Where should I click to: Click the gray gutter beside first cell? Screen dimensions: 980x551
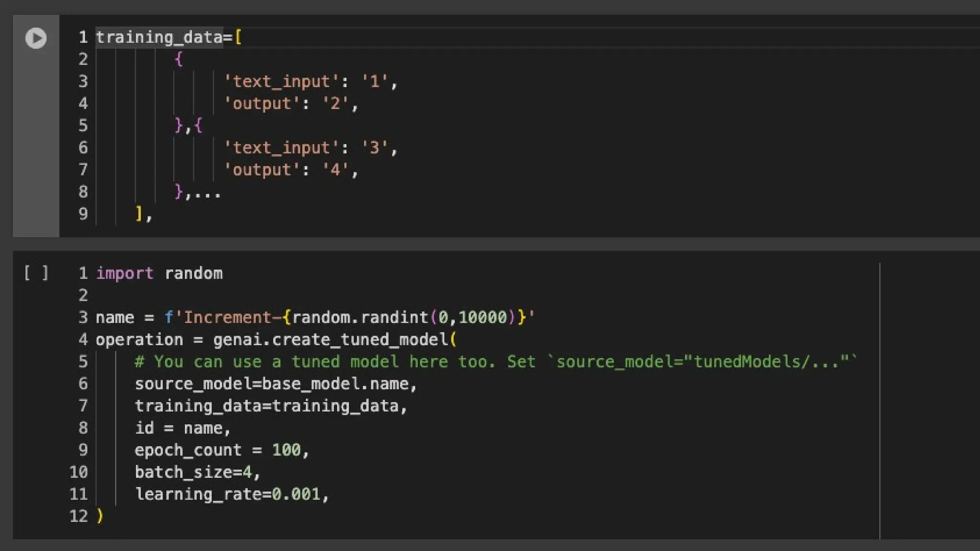tap(36, 143)
